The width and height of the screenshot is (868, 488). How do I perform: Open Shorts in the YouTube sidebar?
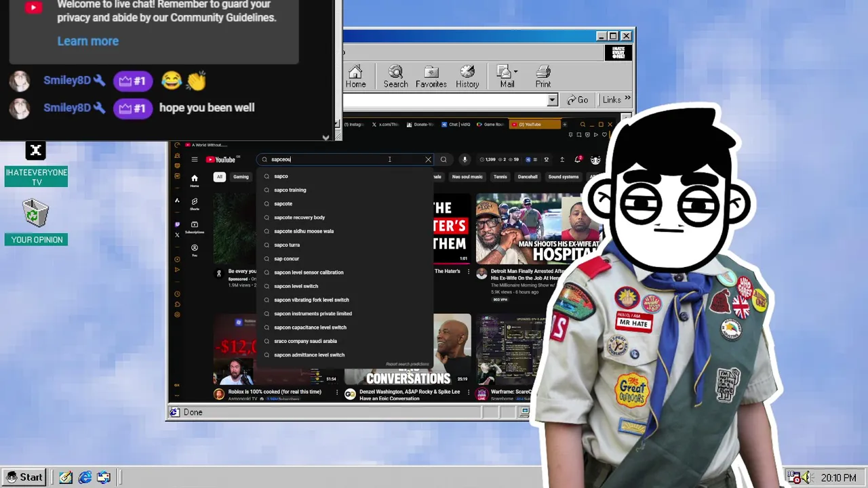click(195, 204)
